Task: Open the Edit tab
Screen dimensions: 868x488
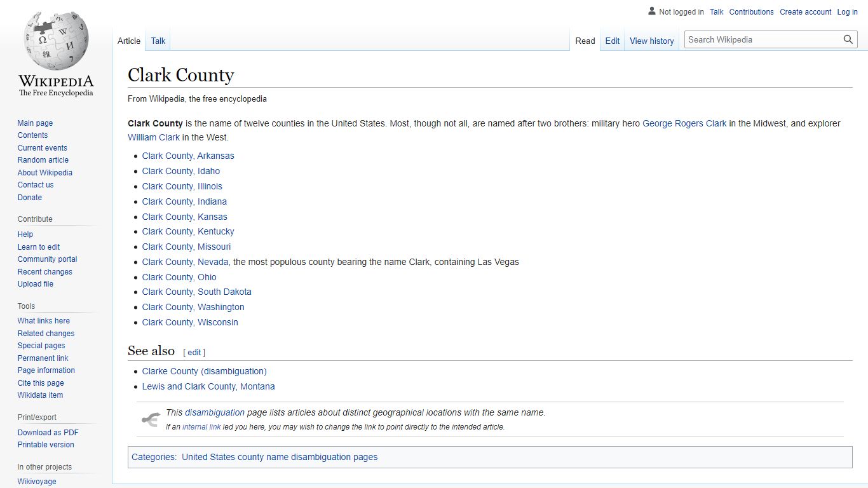Action: click(x=613, y=41)
